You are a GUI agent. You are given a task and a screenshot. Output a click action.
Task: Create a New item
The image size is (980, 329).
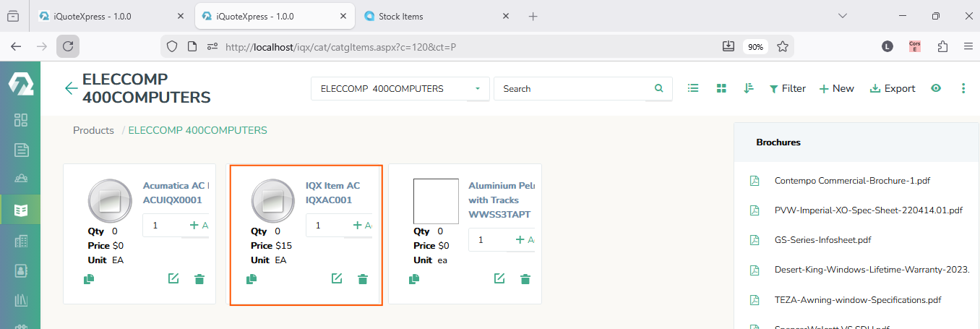tap(836, 88)
